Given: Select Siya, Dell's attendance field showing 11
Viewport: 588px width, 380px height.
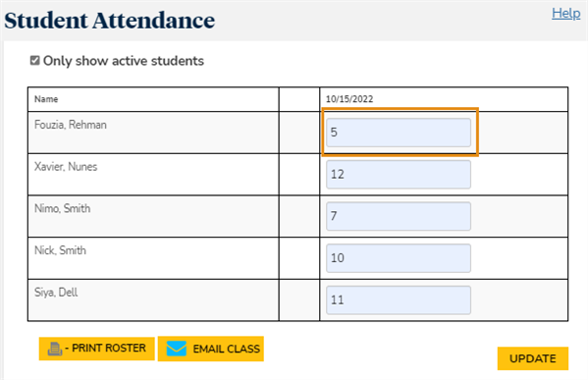Looking at the screenshot, I should [x=399, y=300].
